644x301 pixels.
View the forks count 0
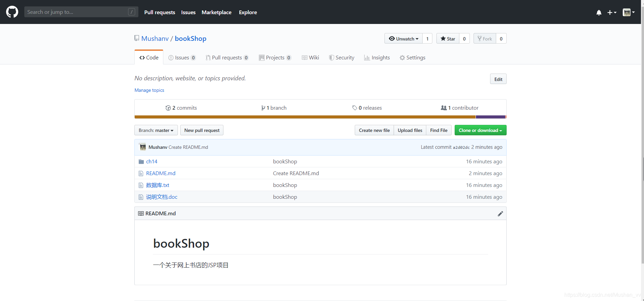501,38
